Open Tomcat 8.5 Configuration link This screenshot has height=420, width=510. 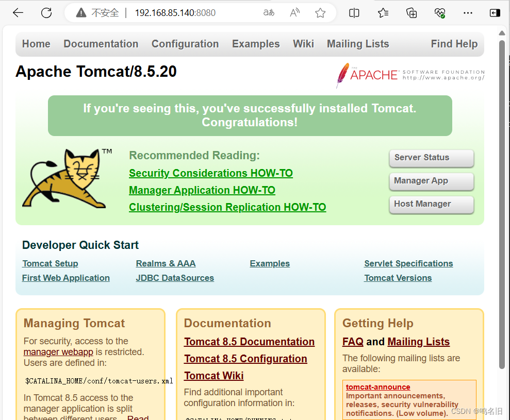click(x=245, y=359)
